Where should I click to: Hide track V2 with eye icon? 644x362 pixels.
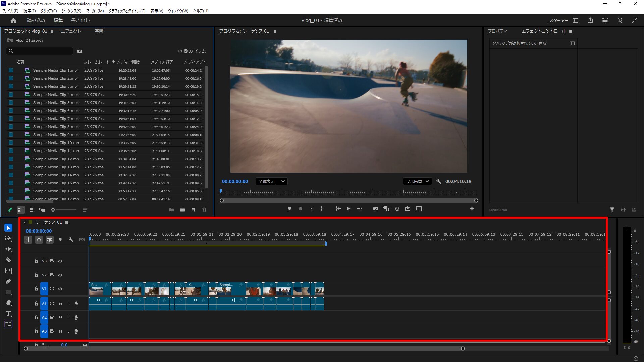60,275
